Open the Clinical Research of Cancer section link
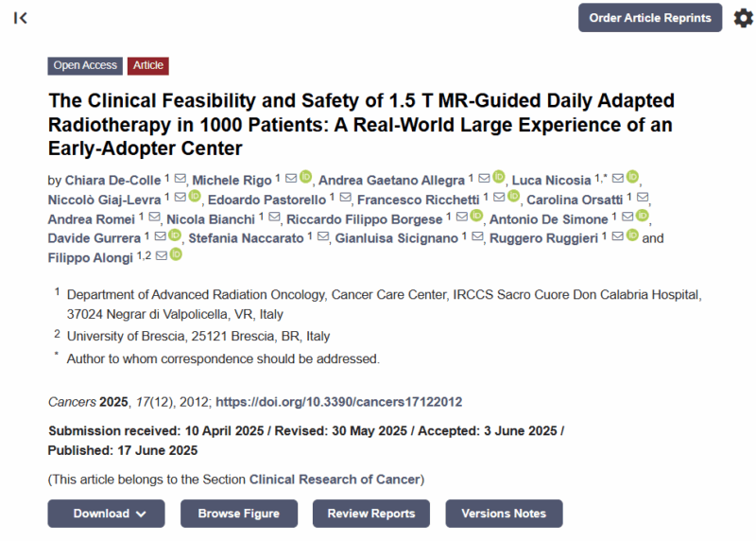 click(335, 480)
